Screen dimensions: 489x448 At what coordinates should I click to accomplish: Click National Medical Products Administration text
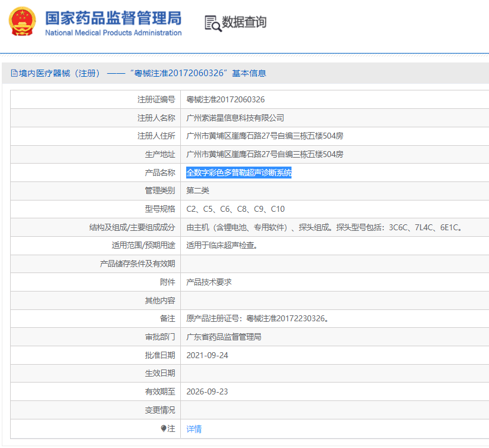(113, 33)
